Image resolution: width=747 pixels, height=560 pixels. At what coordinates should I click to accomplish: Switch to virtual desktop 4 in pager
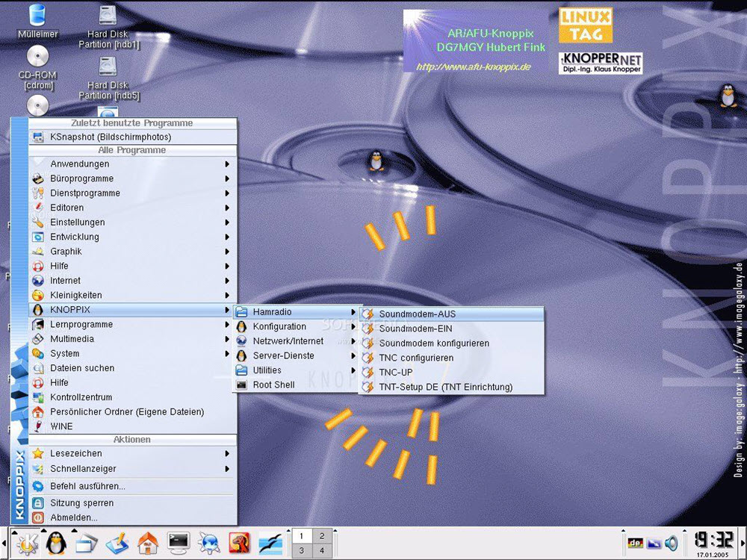[322, 551]
